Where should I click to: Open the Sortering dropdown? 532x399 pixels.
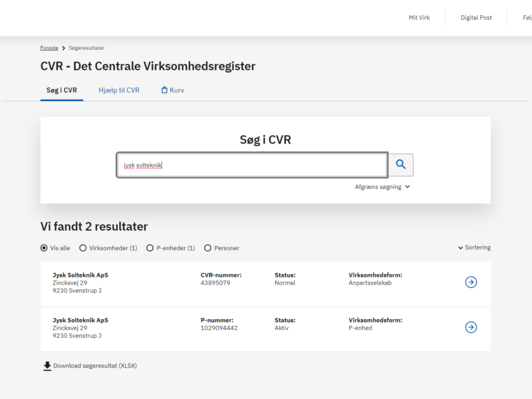(474, 247)
